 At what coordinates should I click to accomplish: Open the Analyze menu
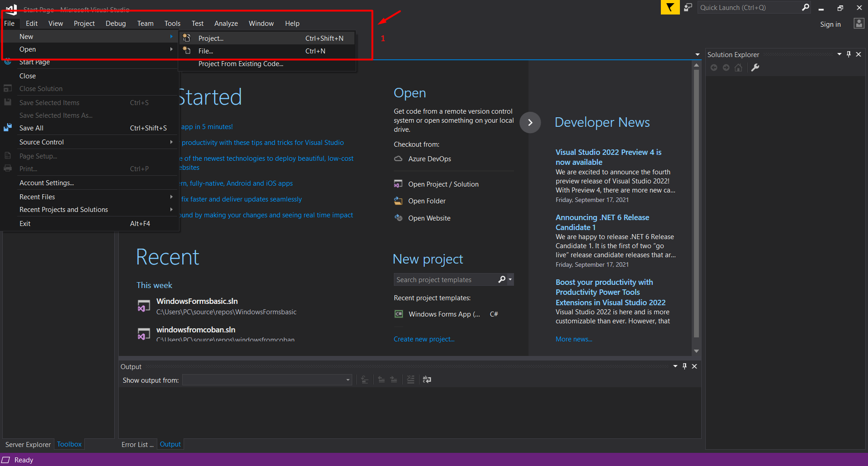click(x=226, y=23)
